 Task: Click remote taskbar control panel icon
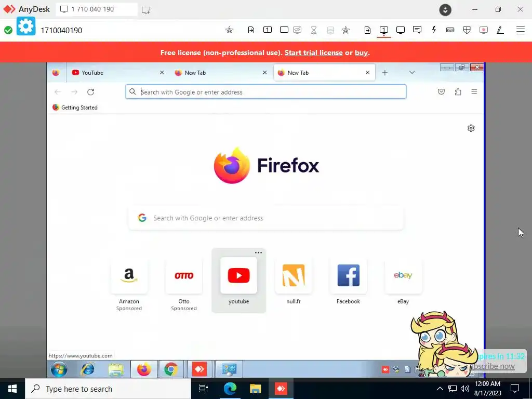point(229,369)
